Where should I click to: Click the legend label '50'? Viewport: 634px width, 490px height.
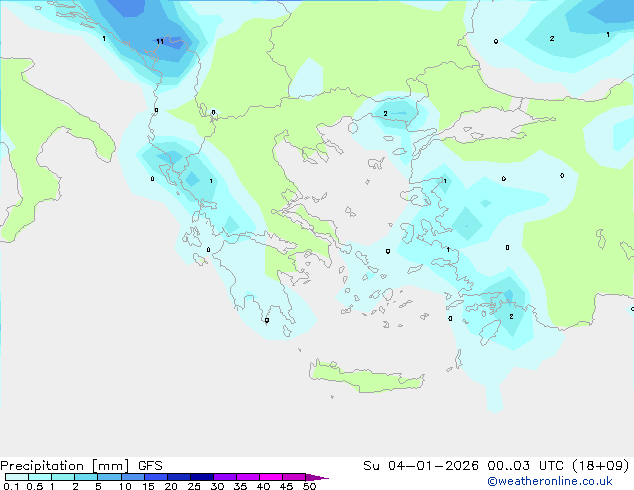click(x=309, y=486)
